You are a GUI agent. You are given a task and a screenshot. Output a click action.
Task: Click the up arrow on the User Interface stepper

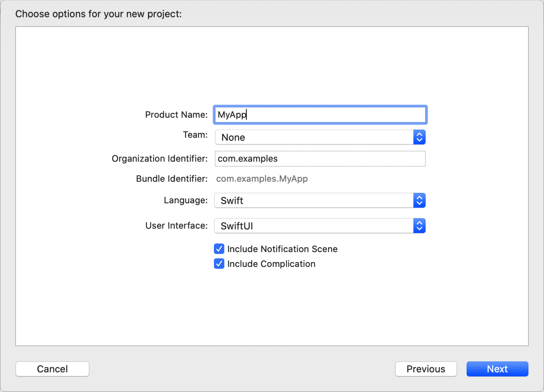pyautogui.click(x=419, y=223)
